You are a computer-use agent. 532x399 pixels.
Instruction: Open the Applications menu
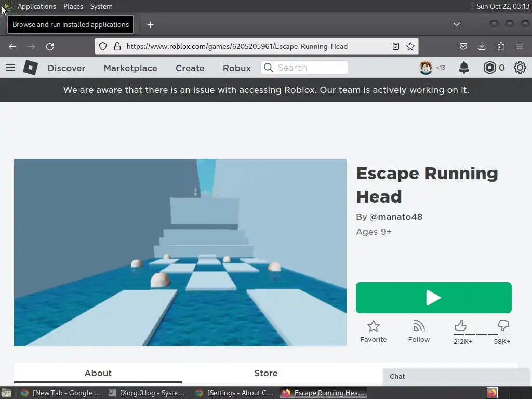point(37,6)
